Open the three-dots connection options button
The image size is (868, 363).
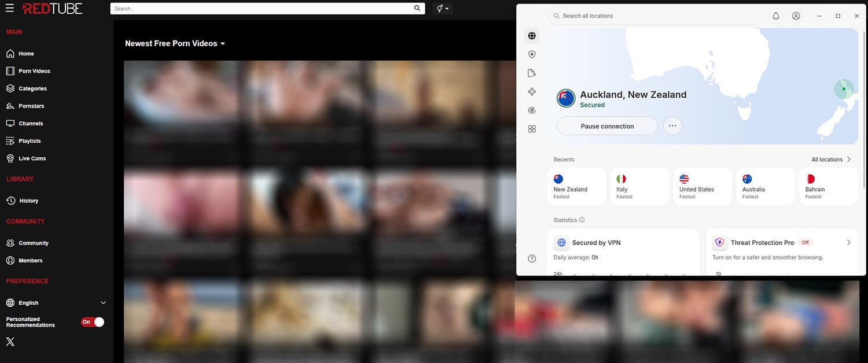[x=672, y=126]
